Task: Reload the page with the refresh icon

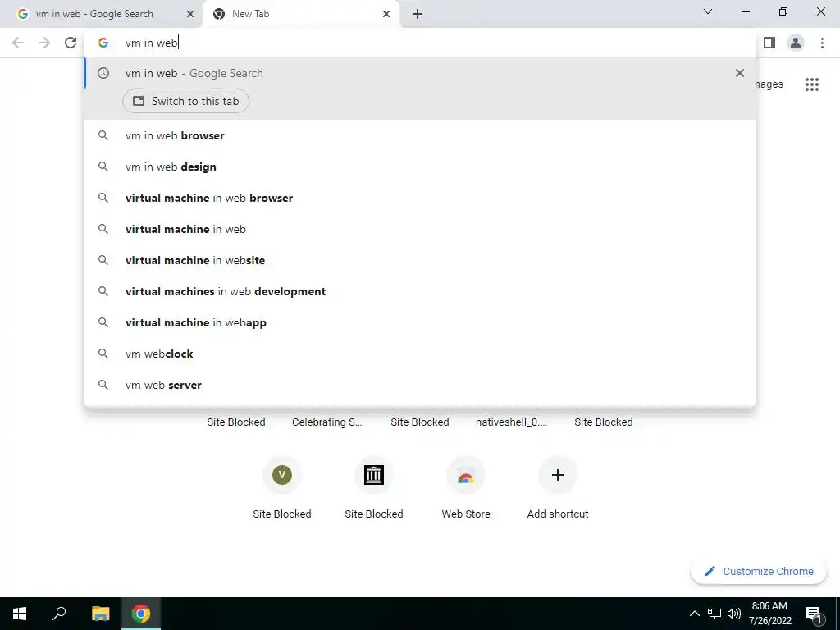Action: click(71, 43)
